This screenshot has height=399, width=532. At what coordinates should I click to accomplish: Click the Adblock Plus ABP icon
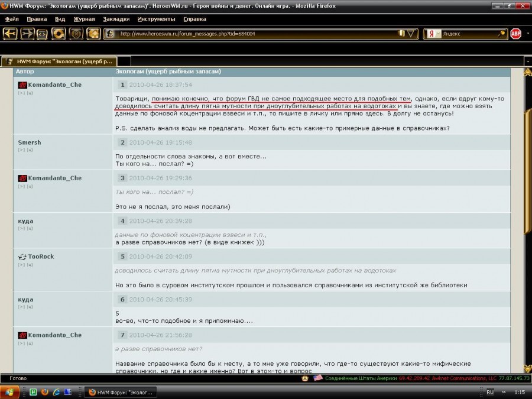pyautogui.click(x=515, y=34)
